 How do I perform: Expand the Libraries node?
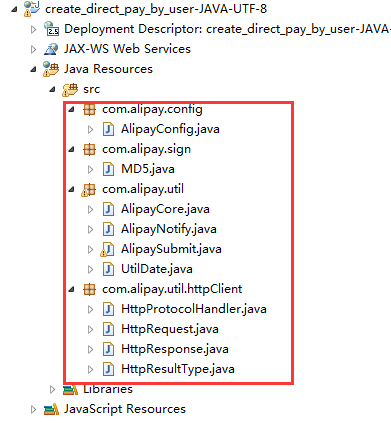52,389
